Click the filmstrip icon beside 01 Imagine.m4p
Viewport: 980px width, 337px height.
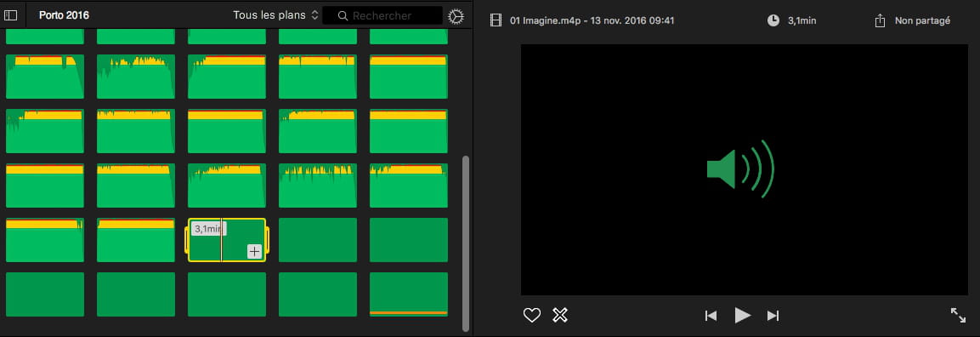point(496,20)
